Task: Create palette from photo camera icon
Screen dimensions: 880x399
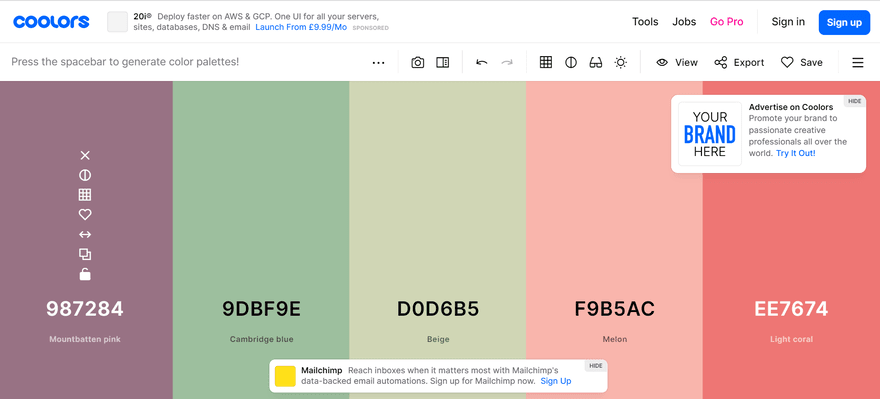Action: 418,62
